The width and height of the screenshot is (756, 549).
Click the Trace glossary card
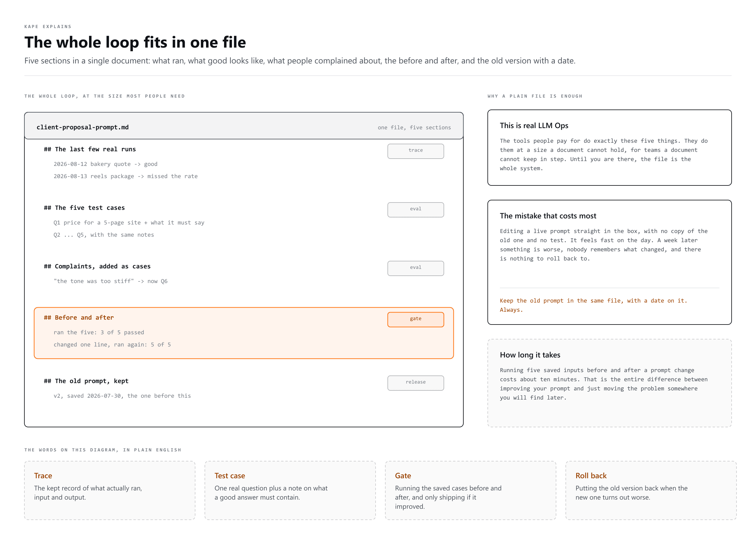110,490
